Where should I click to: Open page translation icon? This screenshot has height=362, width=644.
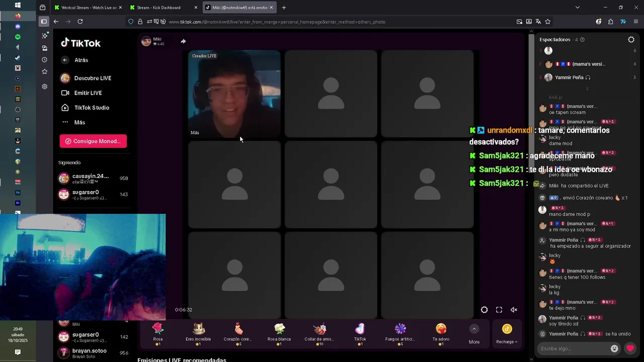click(x=538, y=22)
